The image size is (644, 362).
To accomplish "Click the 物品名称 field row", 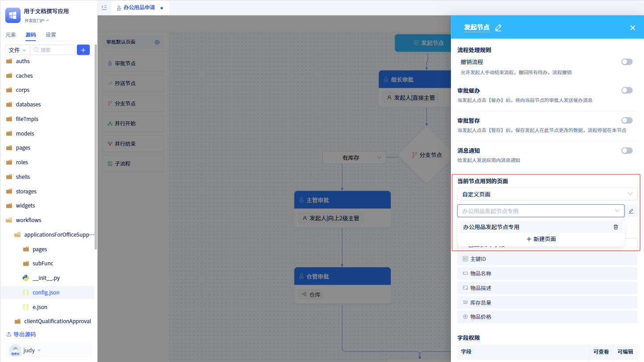I will [547, 274].
